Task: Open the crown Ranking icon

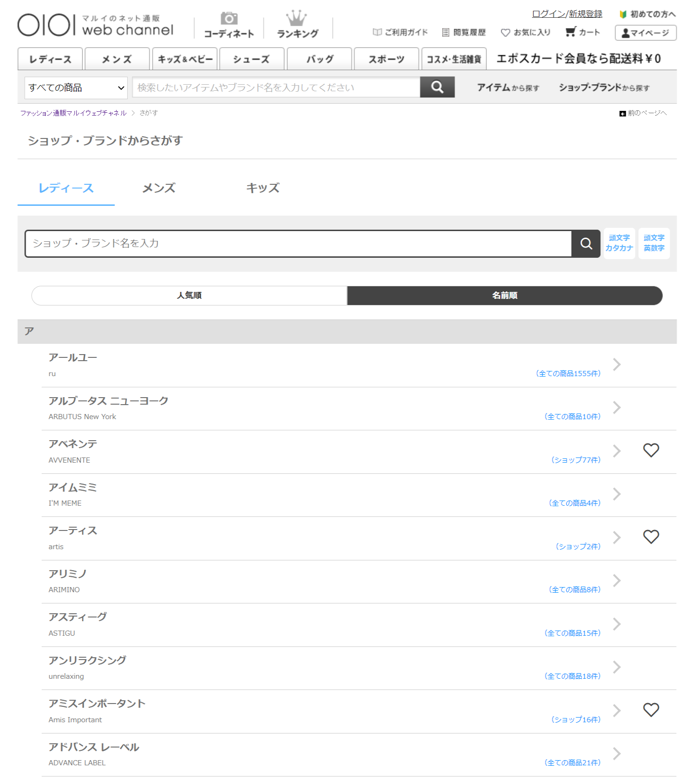Action: (297, 19)
